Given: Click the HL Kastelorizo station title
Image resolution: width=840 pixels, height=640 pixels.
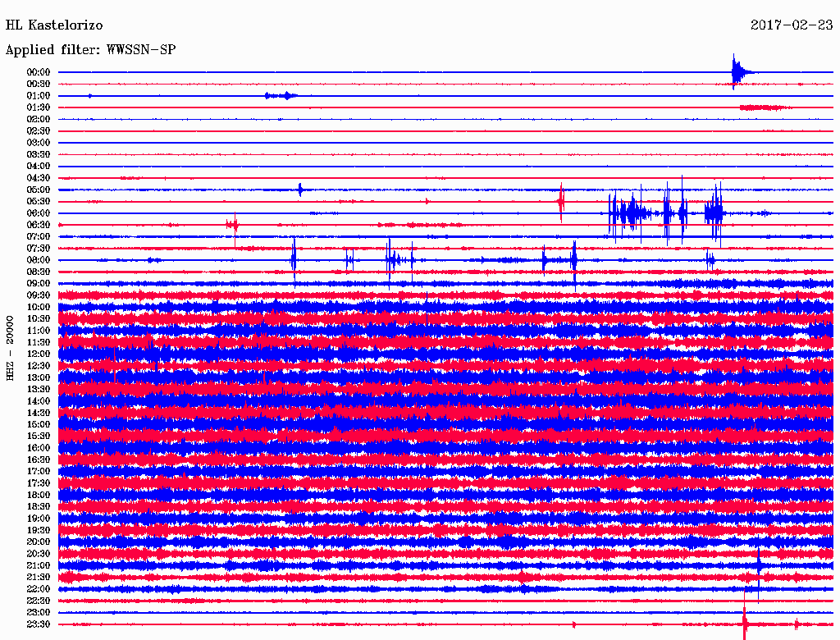Looking at the screenshot, I should point(54,25).
